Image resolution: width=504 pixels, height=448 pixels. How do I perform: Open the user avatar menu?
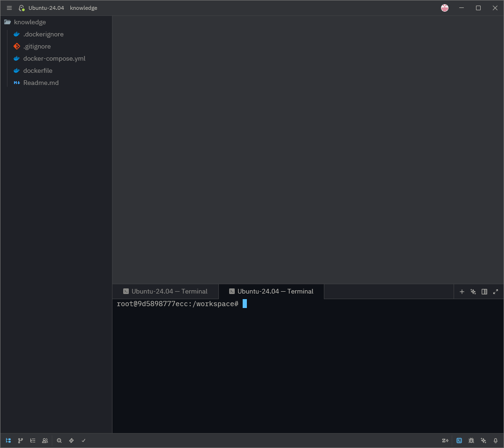point(445,8)
